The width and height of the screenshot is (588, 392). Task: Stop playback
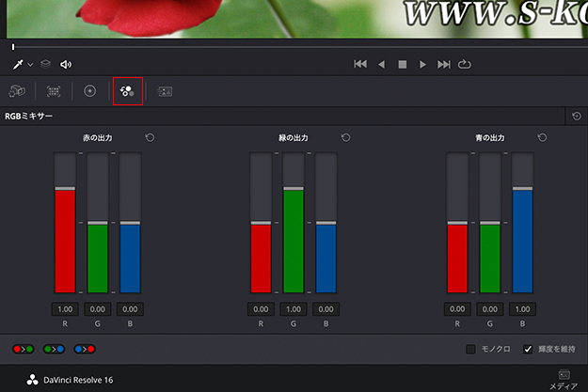click(403, 65)
